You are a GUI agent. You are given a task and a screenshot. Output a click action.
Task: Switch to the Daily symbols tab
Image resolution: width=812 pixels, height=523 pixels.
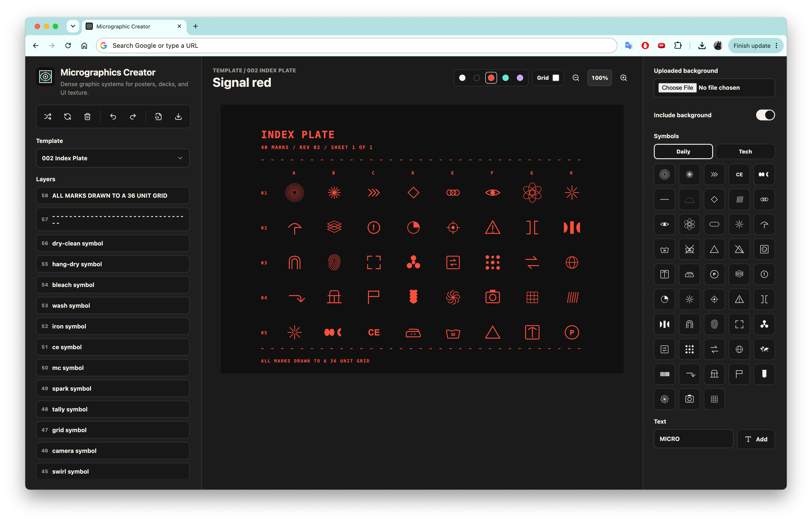coord(683,151)
